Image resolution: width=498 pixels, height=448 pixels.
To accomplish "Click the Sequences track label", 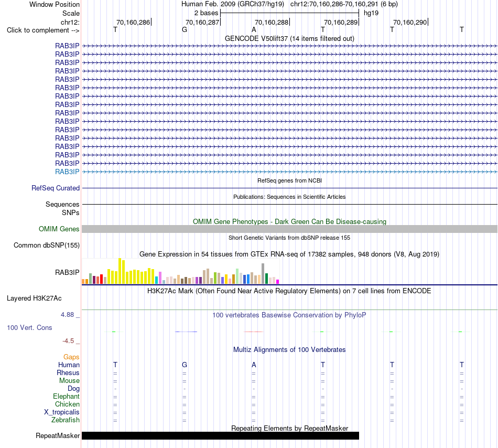I will pos(62,204).
